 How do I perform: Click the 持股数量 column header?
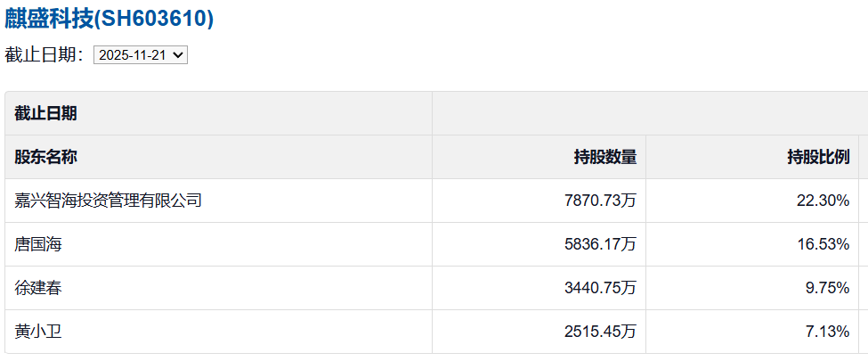point(605,157)
